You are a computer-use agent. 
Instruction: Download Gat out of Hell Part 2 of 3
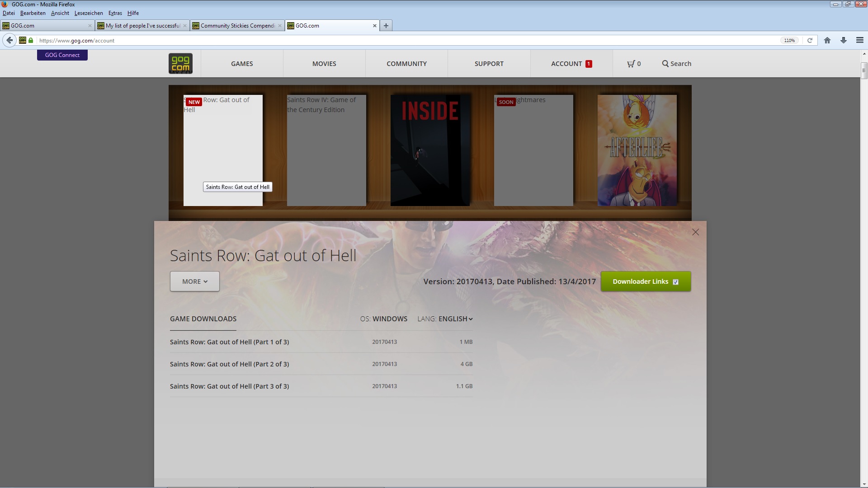point(229,364)
